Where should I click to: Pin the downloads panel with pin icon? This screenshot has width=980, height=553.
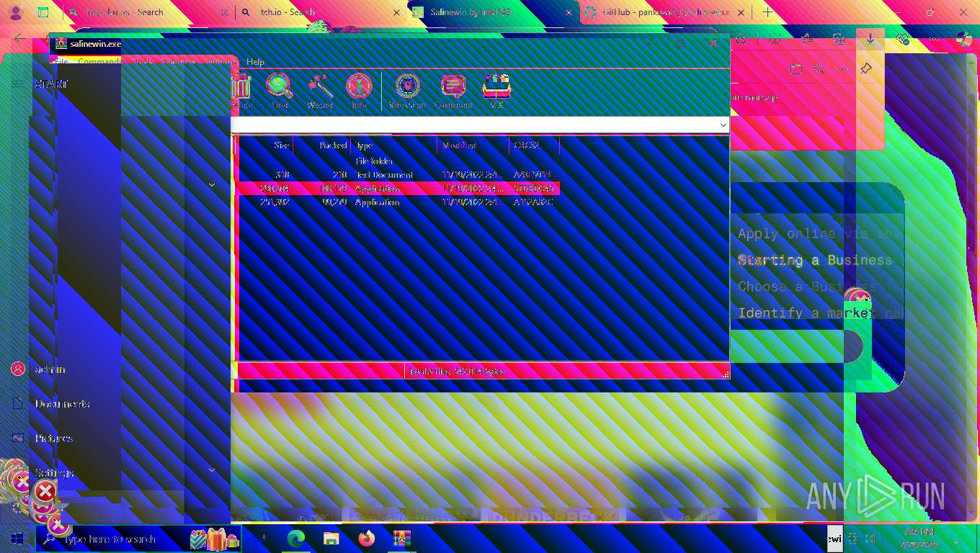coord(866,69)
